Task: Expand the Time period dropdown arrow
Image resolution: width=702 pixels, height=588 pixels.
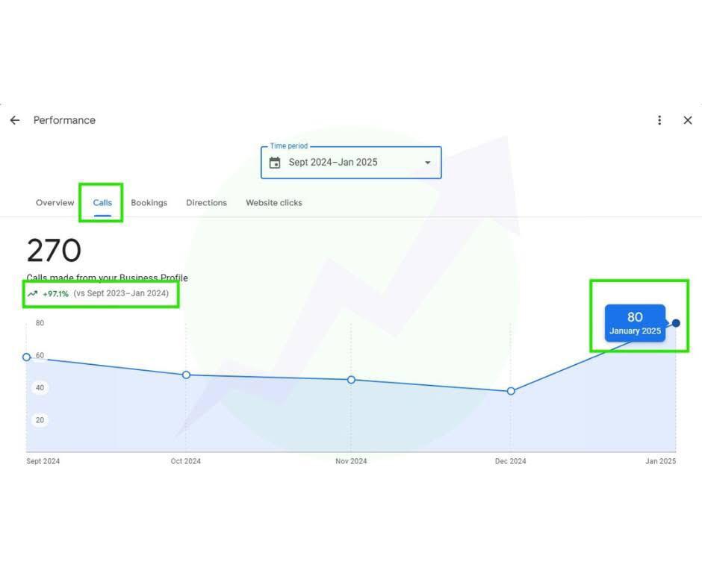Action: point(428,163)
